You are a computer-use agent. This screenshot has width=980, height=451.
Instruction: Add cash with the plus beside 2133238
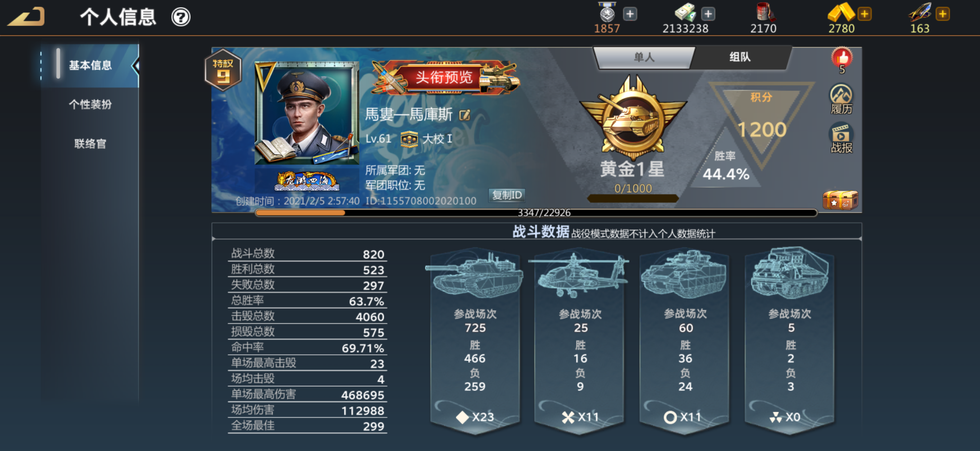click(708, 14)
